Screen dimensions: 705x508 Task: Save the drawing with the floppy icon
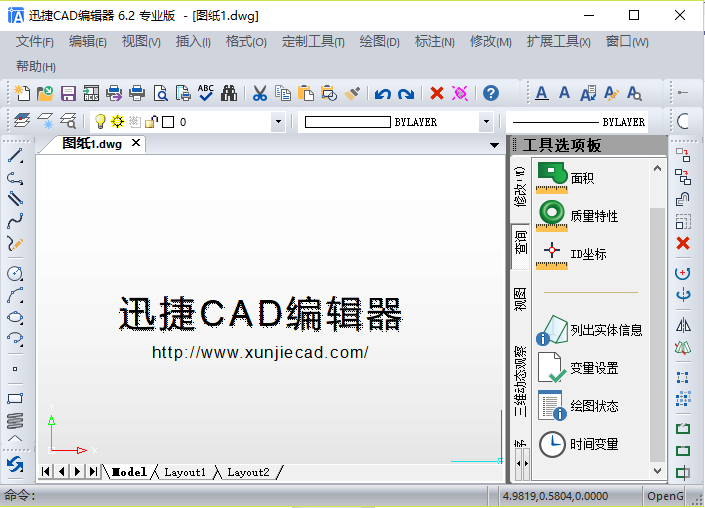tap(68, 93)
